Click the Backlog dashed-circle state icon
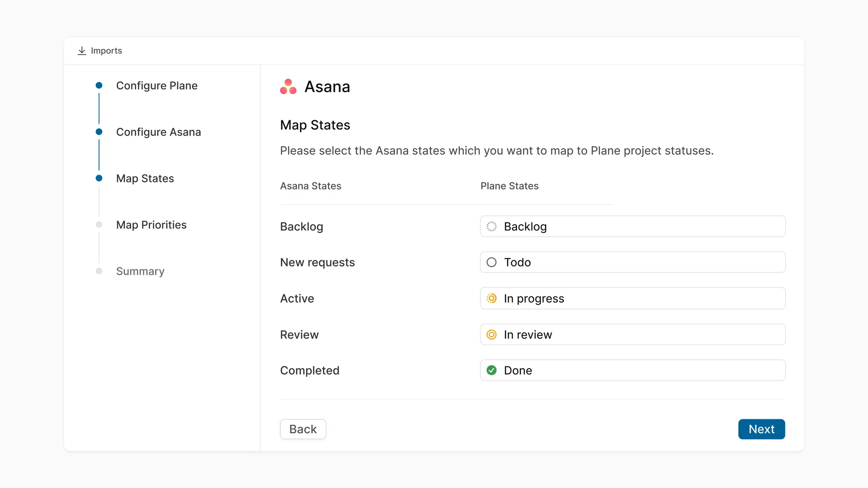This screenshot has height=488, width=868. point(491,226)
